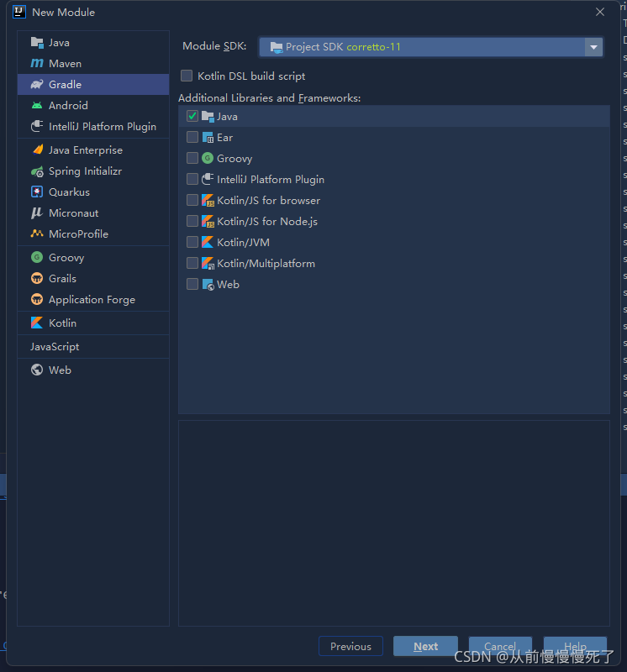Choose the Web globe icon in sidebar

pyautogui.click(x=37, y=370)
